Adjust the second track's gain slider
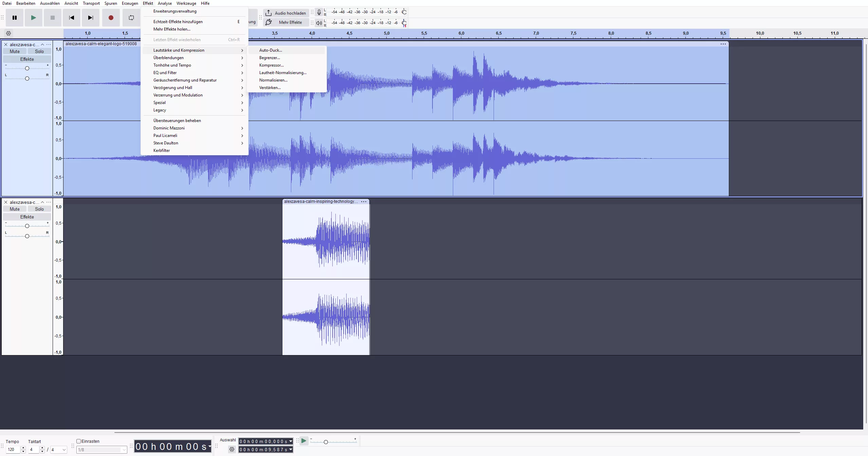 click(x=27, y=226)
